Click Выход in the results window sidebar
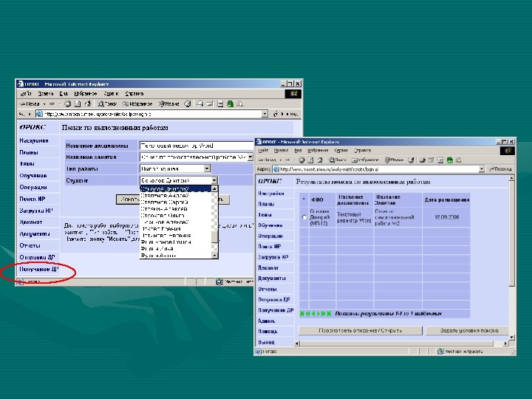This screenshot has width=532, height=399. (266, 342)
